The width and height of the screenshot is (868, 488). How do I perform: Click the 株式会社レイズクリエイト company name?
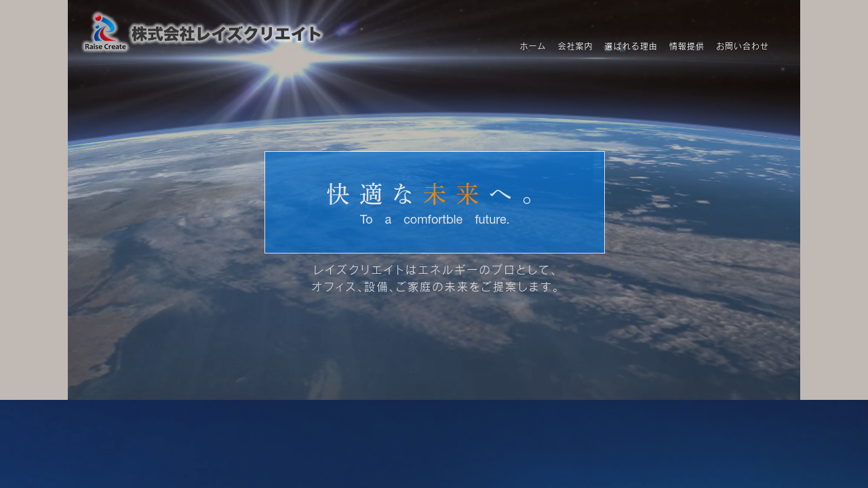(226, 34)
